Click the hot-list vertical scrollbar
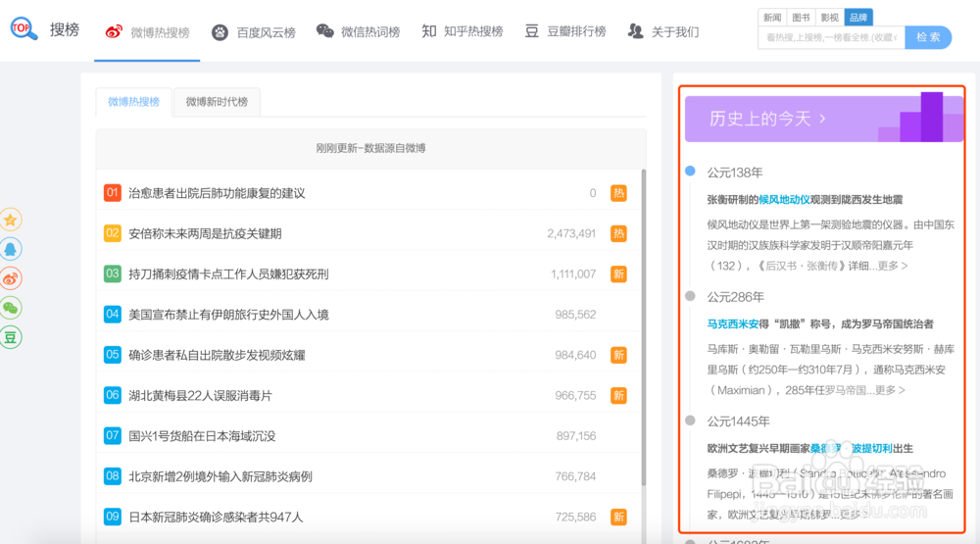 [x=643, y=327]
